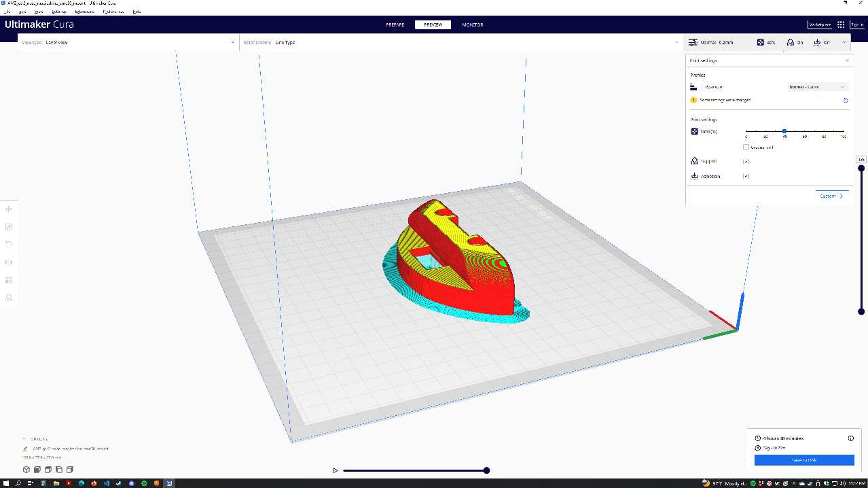Click the Save to Disk button
This screenshot has width=868, height=488.
[804, 460]
